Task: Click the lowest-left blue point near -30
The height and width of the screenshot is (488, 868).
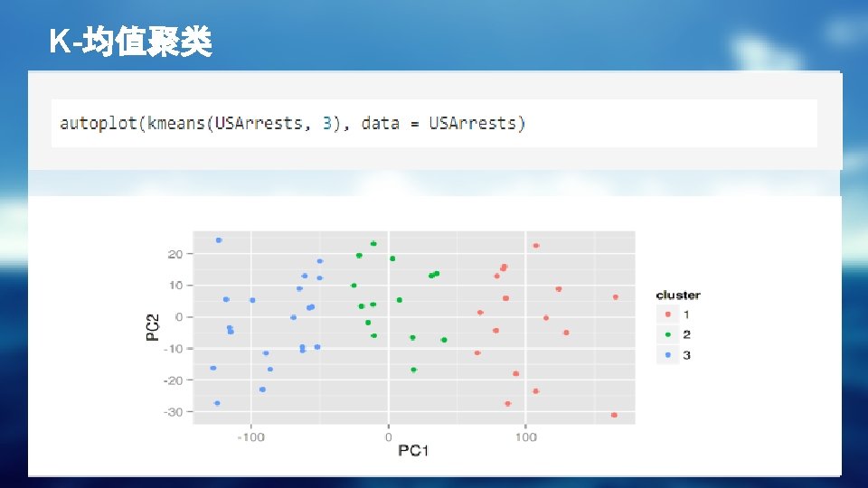Action: point(217,403)
